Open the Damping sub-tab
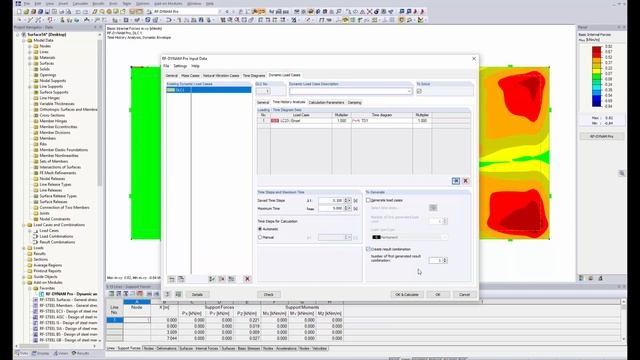This screenshot has width=640, height=360. pyautogui.click(x=354, y=102)
